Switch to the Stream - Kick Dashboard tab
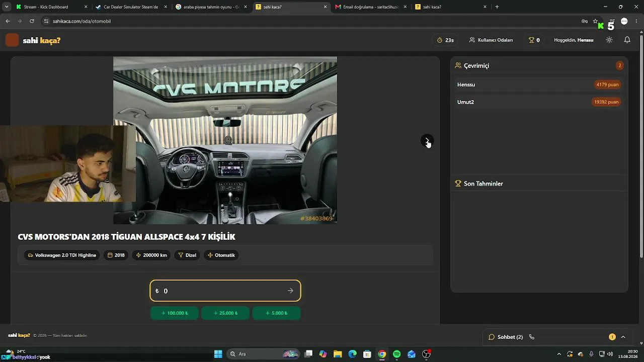The height and width of the screenshot is (362, 644). coord(51,7)
